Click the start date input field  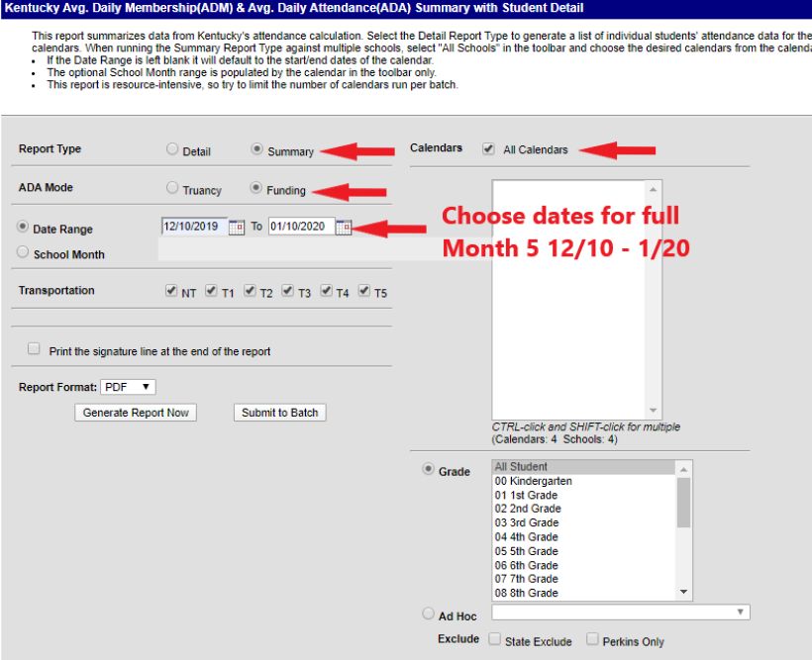click(193, 227)
